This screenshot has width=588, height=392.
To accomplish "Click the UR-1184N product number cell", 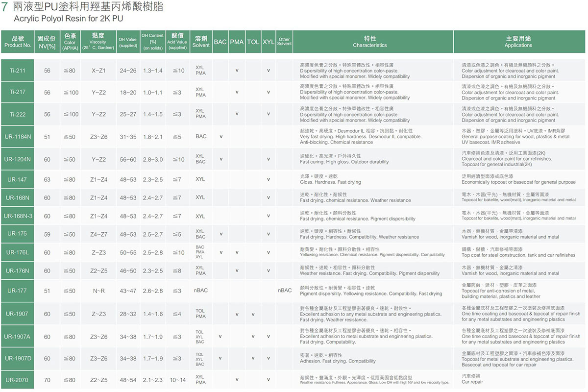I will coord(18,137).
